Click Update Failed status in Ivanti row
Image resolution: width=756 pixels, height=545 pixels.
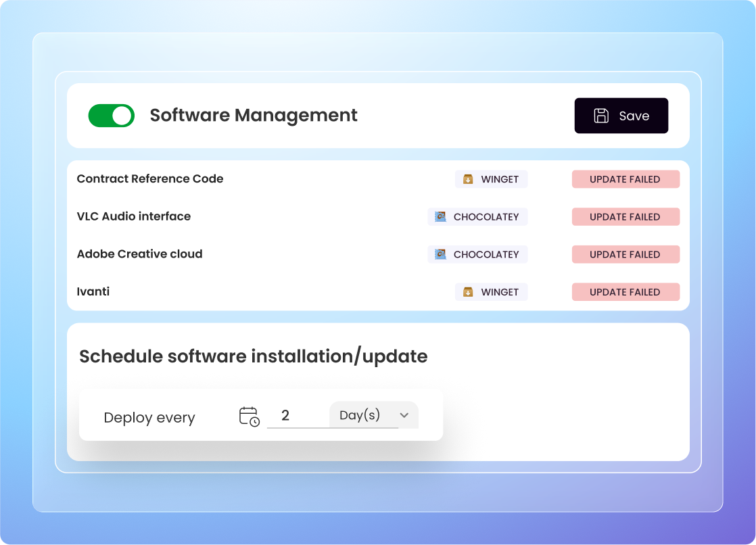(x=625, y=292)
